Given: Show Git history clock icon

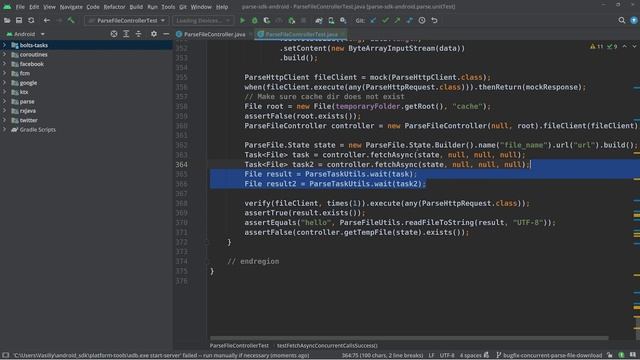Looking at the screenshot, I should click(422, 20).
